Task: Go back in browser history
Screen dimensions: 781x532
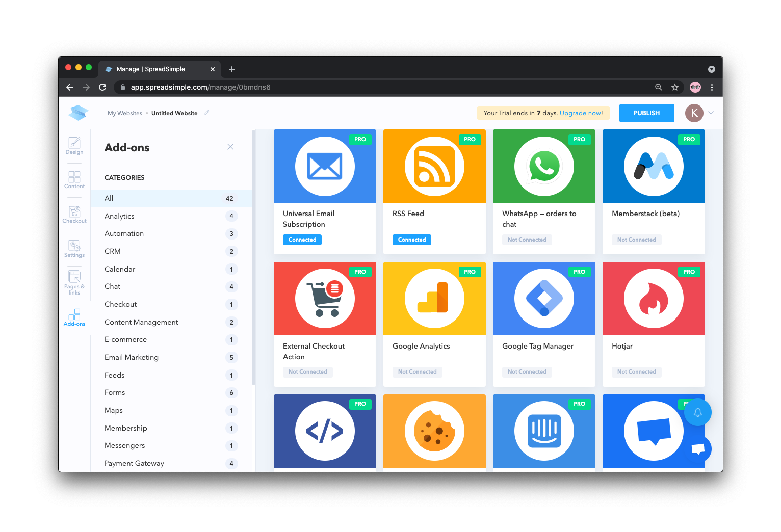Action: point(70,87)
